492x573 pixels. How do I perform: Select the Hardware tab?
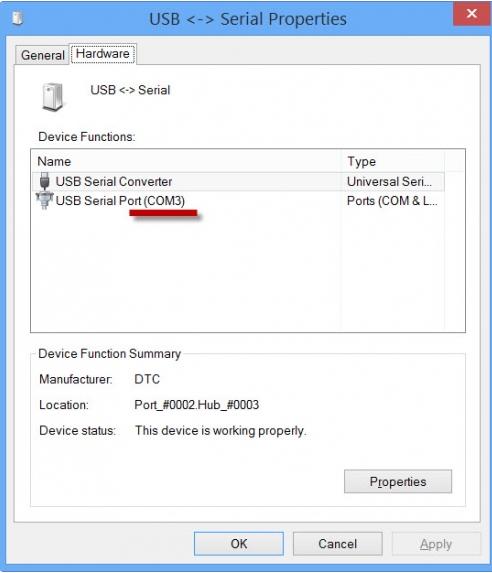pos(103,54)
